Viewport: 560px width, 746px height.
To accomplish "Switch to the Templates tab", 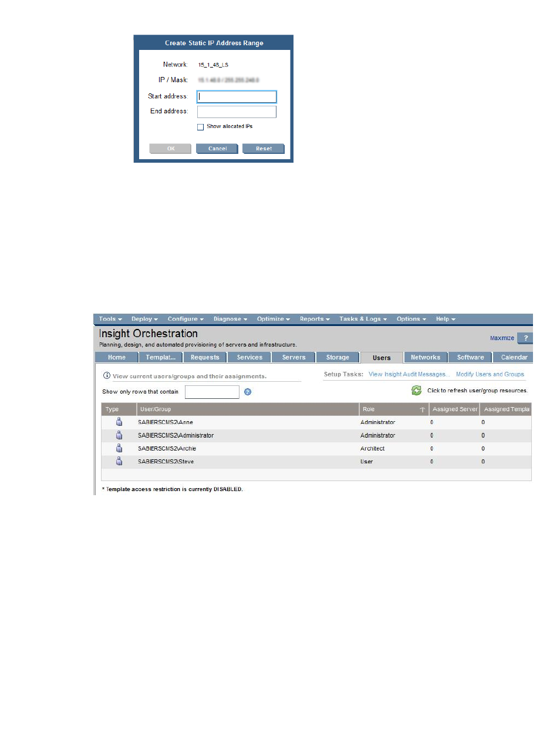I will 161,357.
